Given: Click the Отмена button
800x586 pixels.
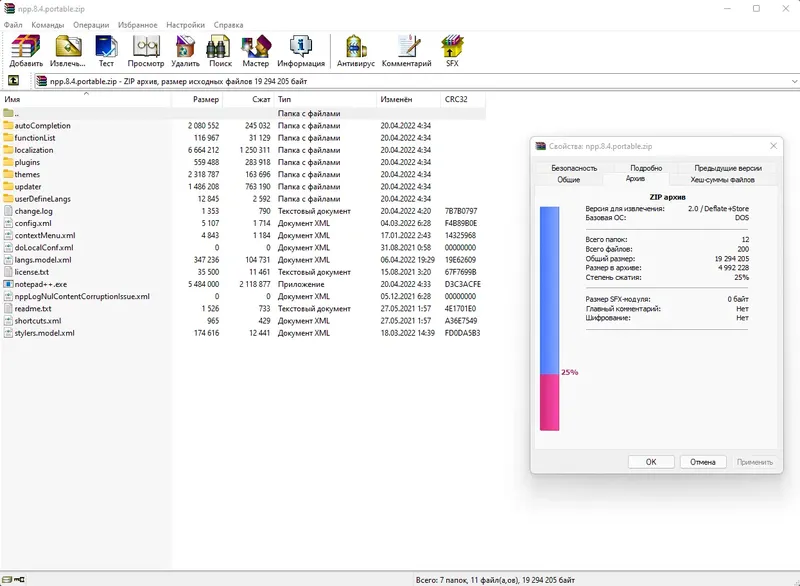Looking at the screenshot, I should click(x=703, y=462).
